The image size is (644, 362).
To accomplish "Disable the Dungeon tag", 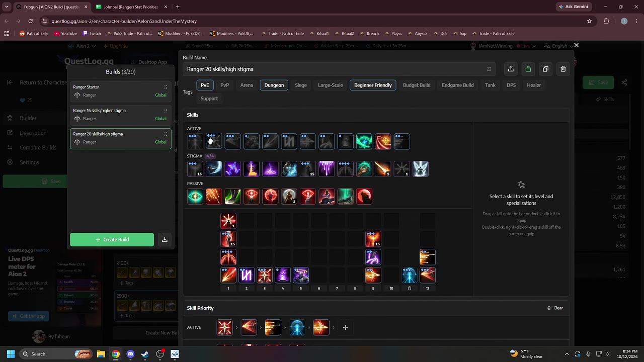I will click(x=274, y=85).
